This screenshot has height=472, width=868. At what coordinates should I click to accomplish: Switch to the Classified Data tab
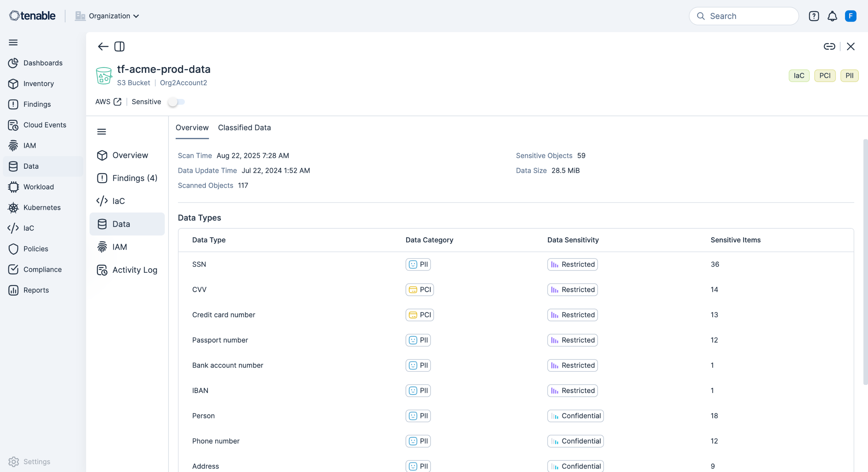click(x=244, y=128)
